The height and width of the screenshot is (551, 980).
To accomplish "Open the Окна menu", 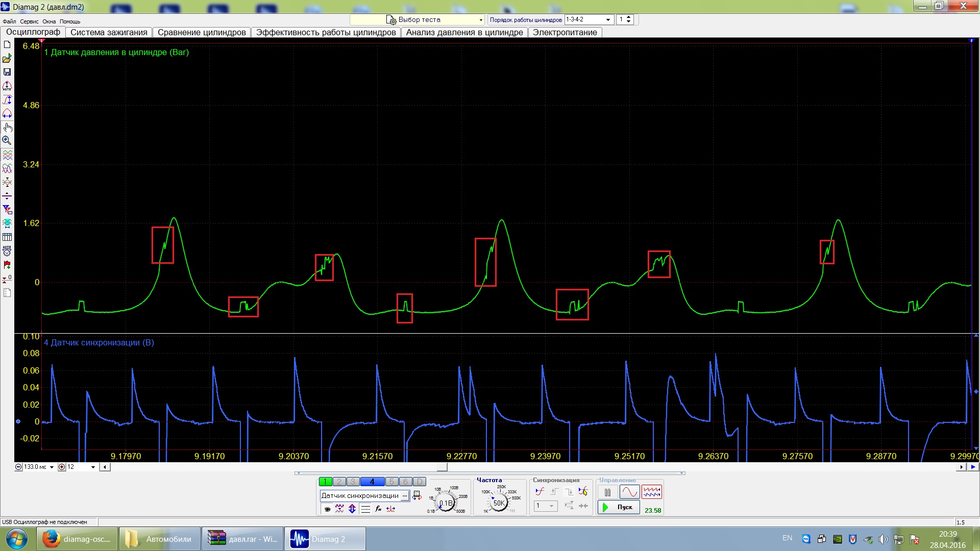I will (49, 21).
